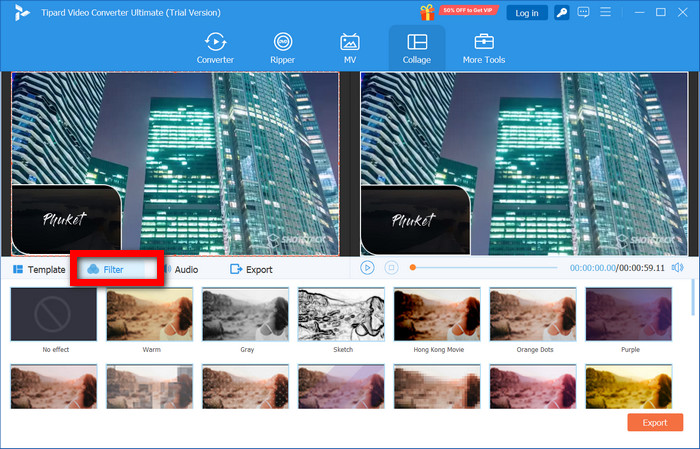Apply the Warm filter
The height and width of the screenshot is (449, 700).
[x=150, y=314]
